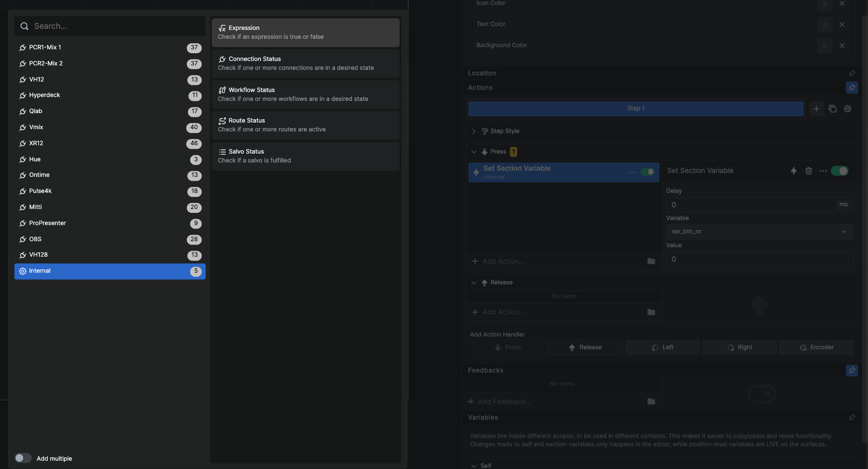Choose the Route Status feedback option
Screen dimensions: 868x469
click(305, 125)
